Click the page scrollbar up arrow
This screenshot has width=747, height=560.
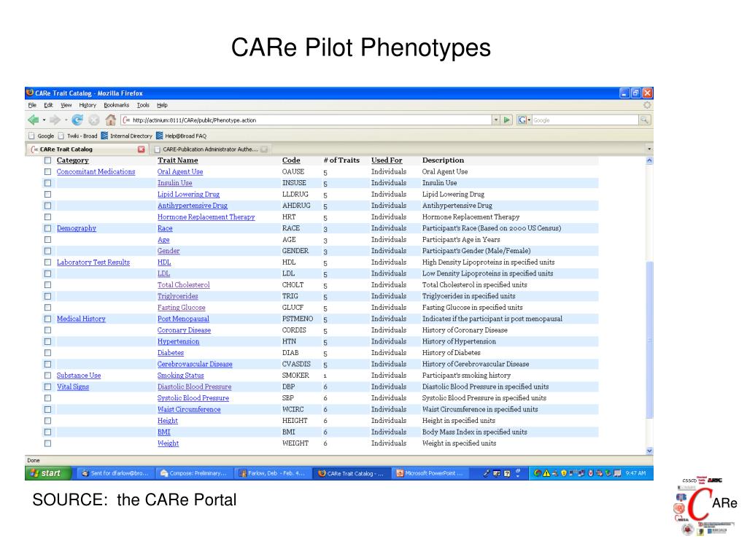click(649, 160)
